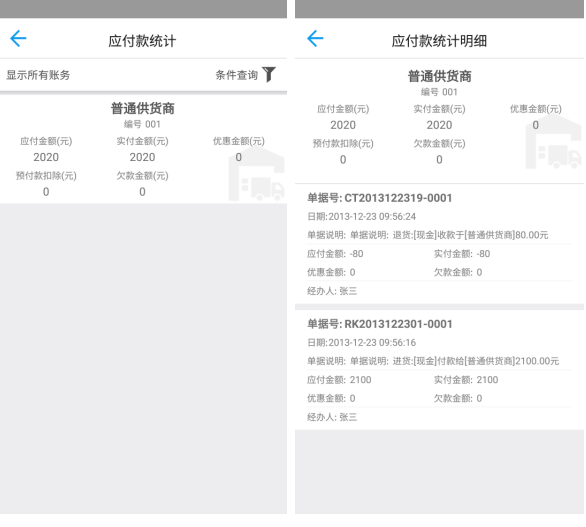The width and height of the screenshot is (586, 527).
Task: Select the date 2013-12-23 09:56:24 line
Action: click(x=361, y=217)
